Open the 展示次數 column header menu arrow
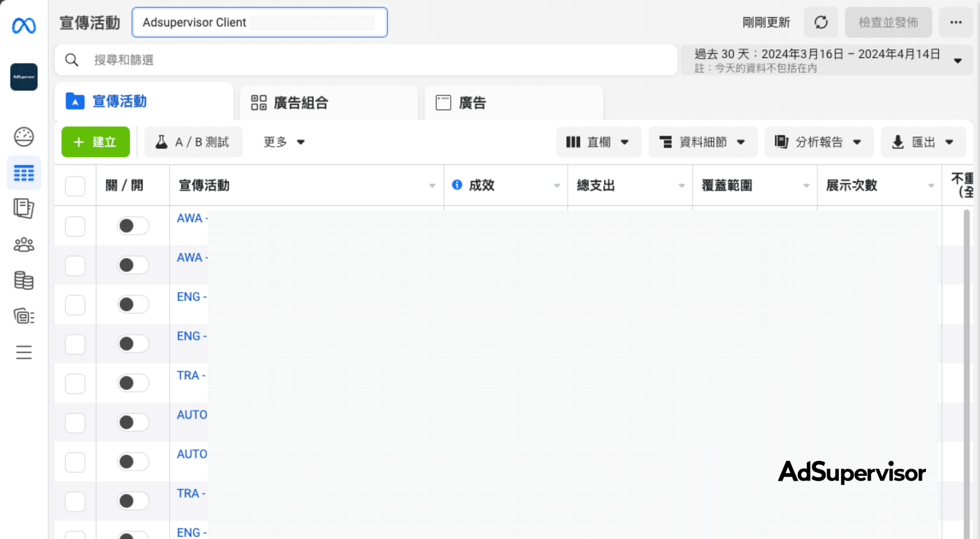Image resolution: width=980 pixels, height=539 pixels. tap(931, 186)
